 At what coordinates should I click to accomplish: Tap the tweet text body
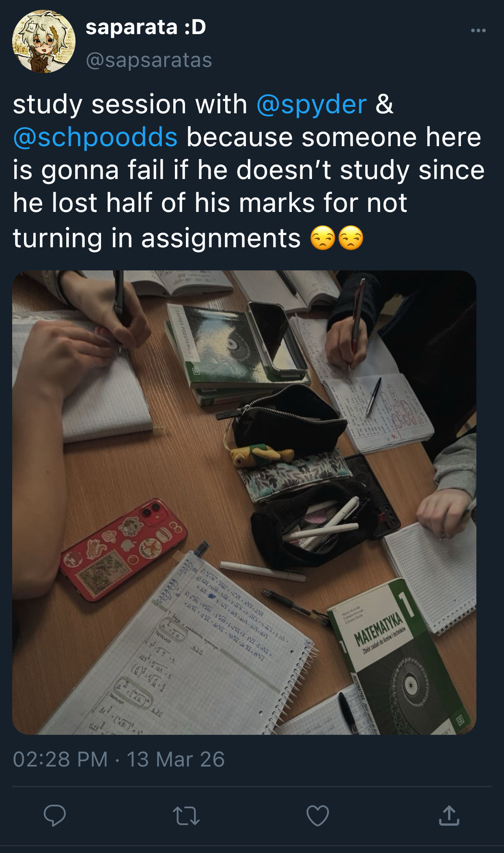click(248, 170)
